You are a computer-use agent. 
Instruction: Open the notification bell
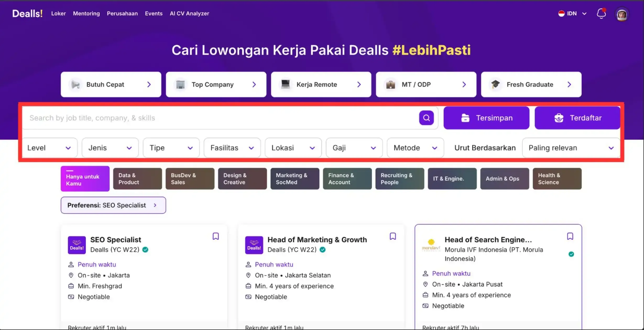[x=601, y=13]
